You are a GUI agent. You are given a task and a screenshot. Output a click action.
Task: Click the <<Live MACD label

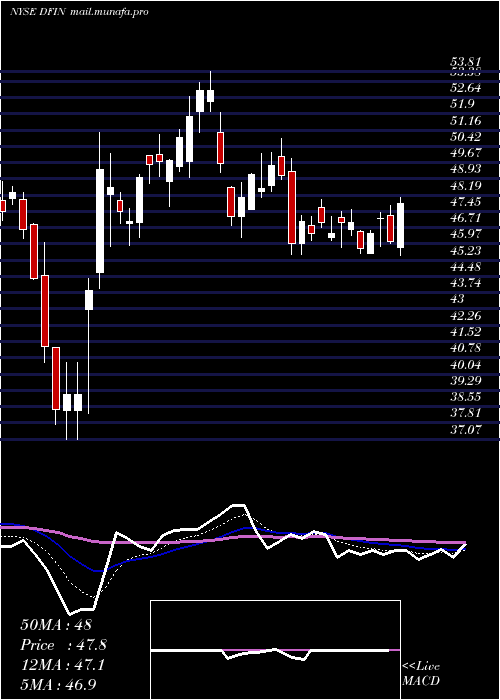click(421, 673)
